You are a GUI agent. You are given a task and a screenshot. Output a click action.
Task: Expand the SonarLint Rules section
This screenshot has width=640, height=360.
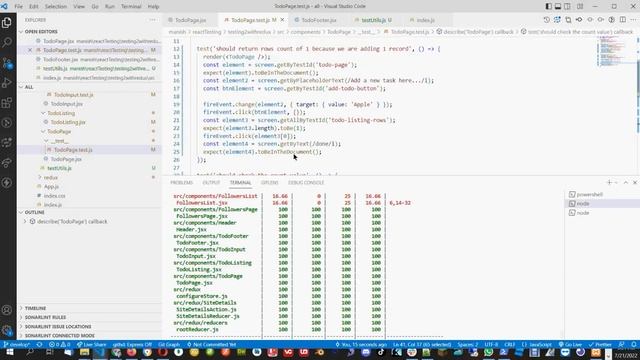click(x=45, y=317)
